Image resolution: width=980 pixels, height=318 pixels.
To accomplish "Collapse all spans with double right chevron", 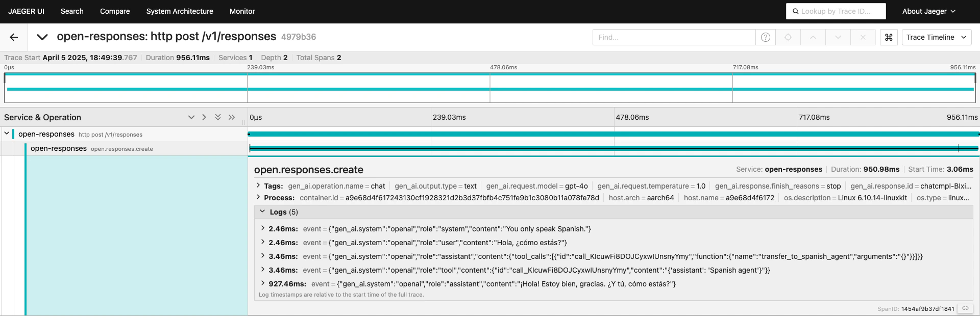I will pos(232,117).
